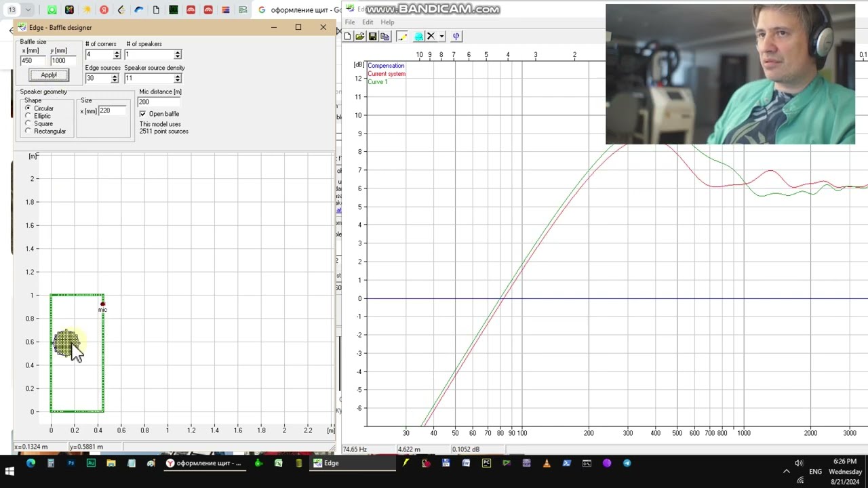Viewport: 868px width, 488px height.
Task: Click the Curve 1 legend label
Action: pyautogui.click(x=378, y=82)
